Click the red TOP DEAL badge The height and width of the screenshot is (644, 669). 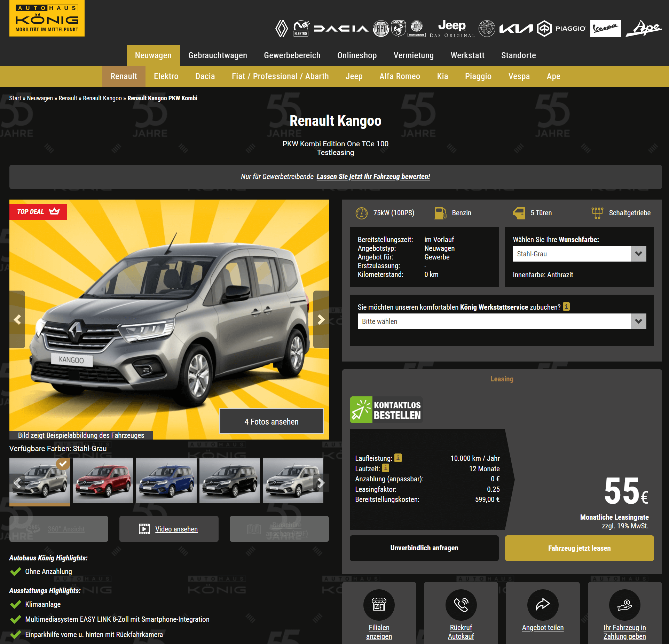38,211
